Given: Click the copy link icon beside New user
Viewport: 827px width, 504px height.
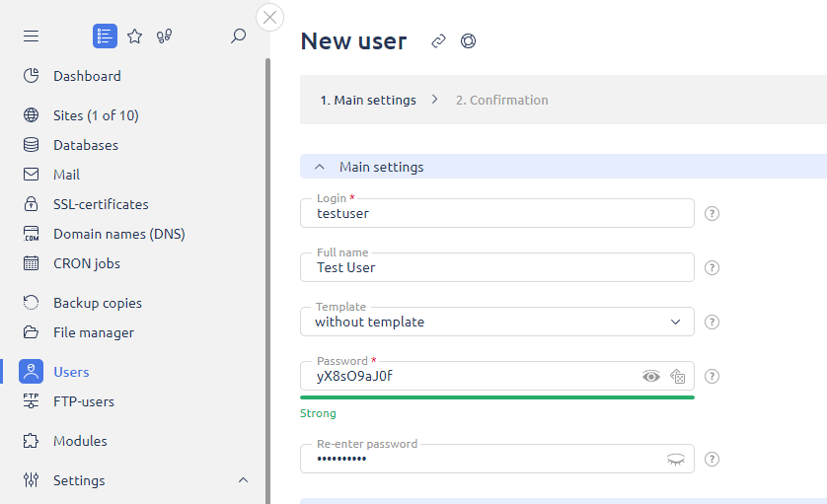Looking at the screenshot, I should pyautogui.click(x=438, y=41).
